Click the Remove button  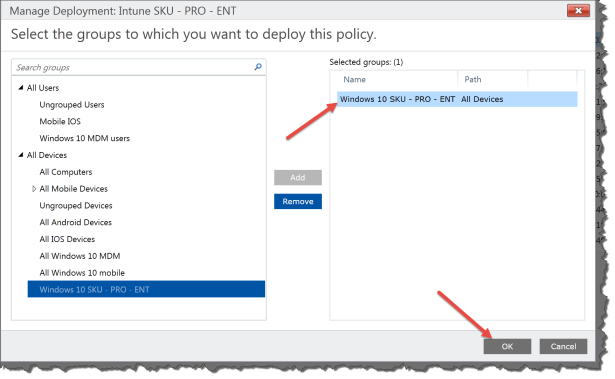(298, 201)
